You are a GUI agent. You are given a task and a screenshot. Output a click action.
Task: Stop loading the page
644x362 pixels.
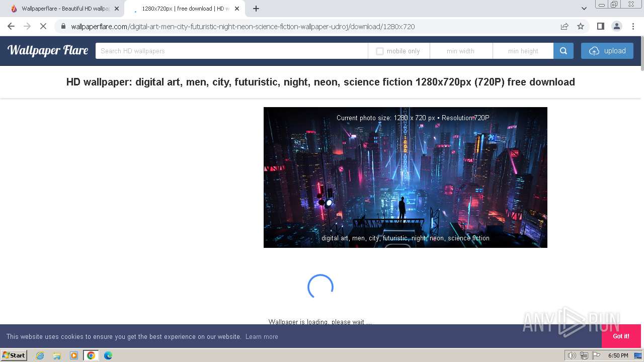point(43,26)
